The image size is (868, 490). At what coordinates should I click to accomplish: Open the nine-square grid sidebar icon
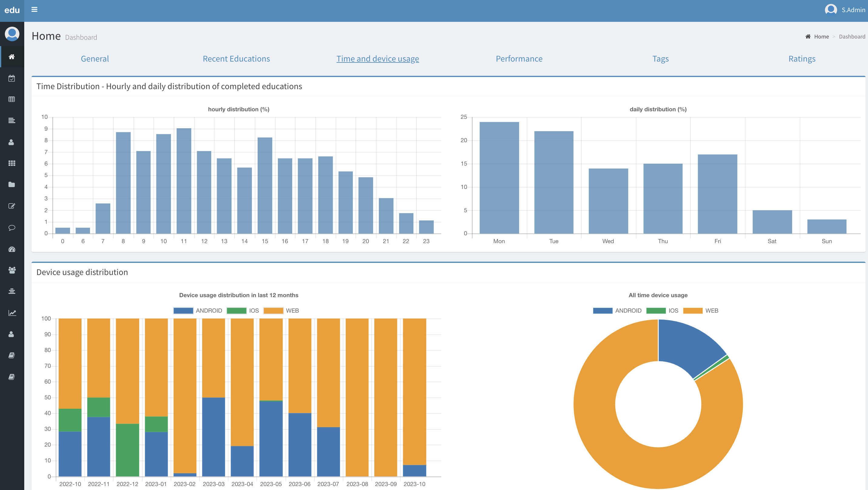[12, 163]
